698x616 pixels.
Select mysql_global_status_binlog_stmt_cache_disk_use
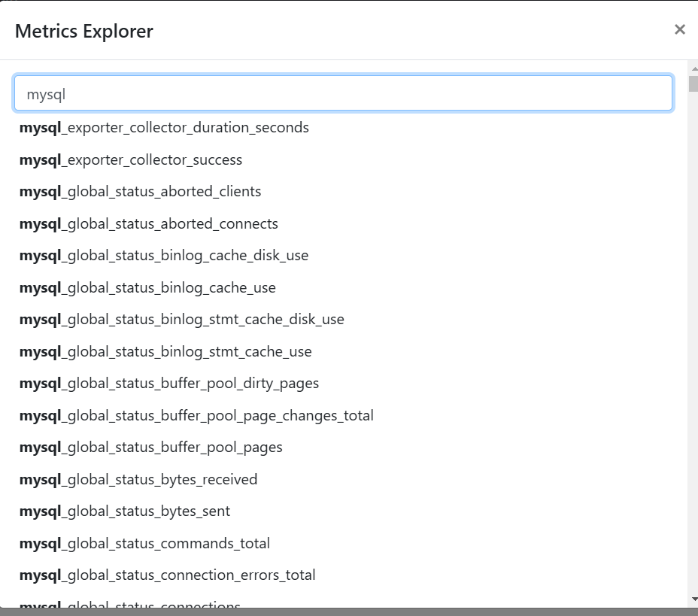coord(181,320)
